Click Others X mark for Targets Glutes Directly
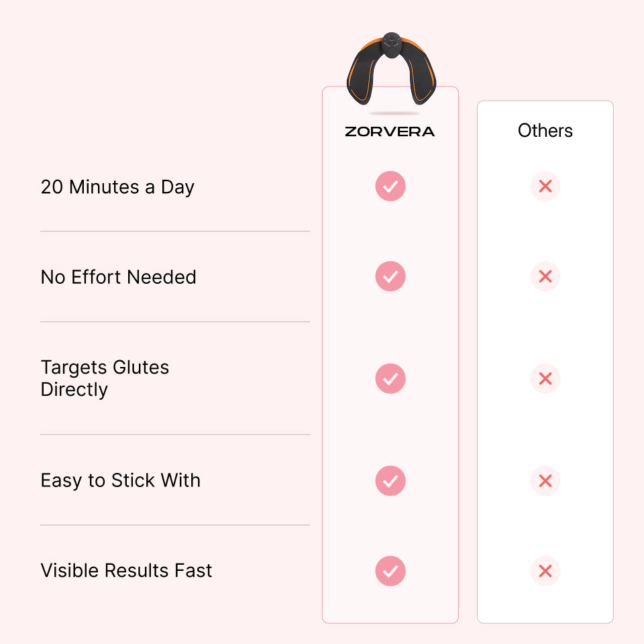 click(545, 378)
